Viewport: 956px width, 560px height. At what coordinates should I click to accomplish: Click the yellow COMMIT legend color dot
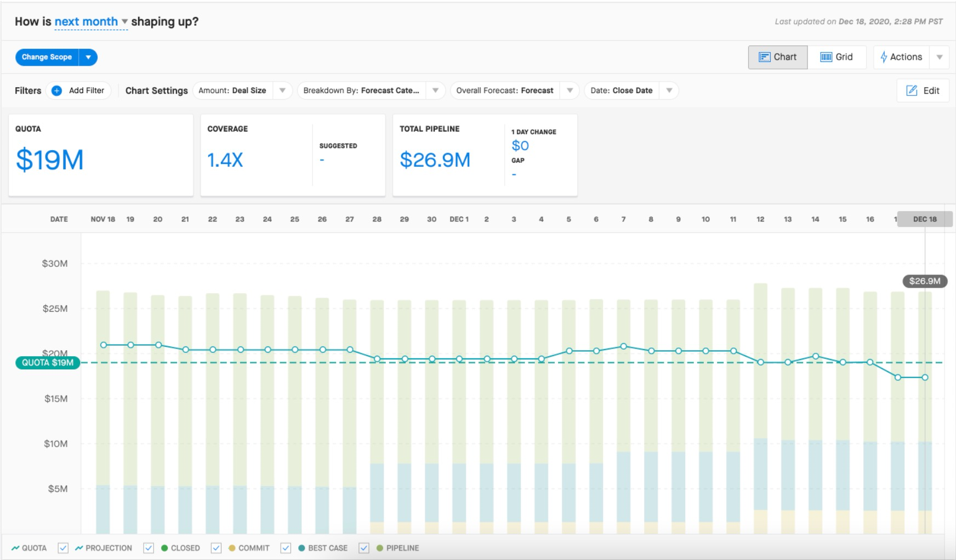(x=232, y=548)
